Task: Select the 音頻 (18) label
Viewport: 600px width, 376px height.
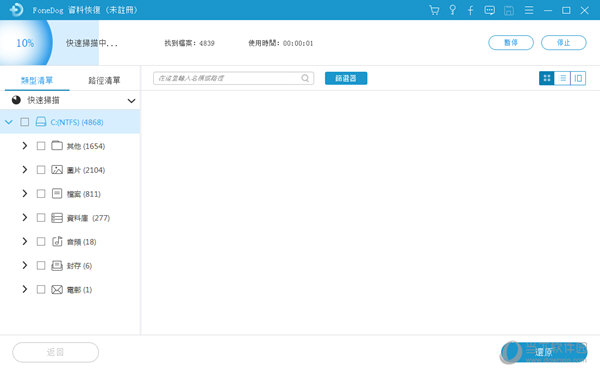Action: (x=82, y=242)
